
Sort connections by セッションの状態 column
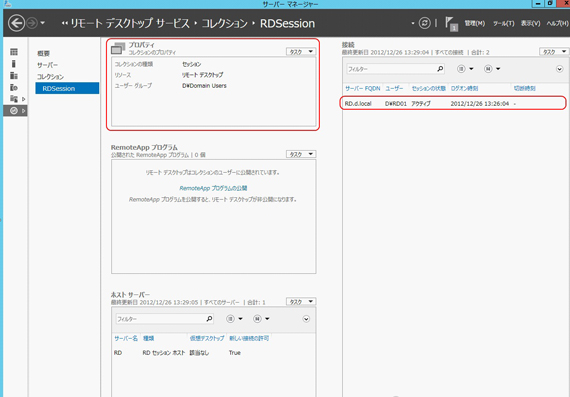click(x=429, y=88)
